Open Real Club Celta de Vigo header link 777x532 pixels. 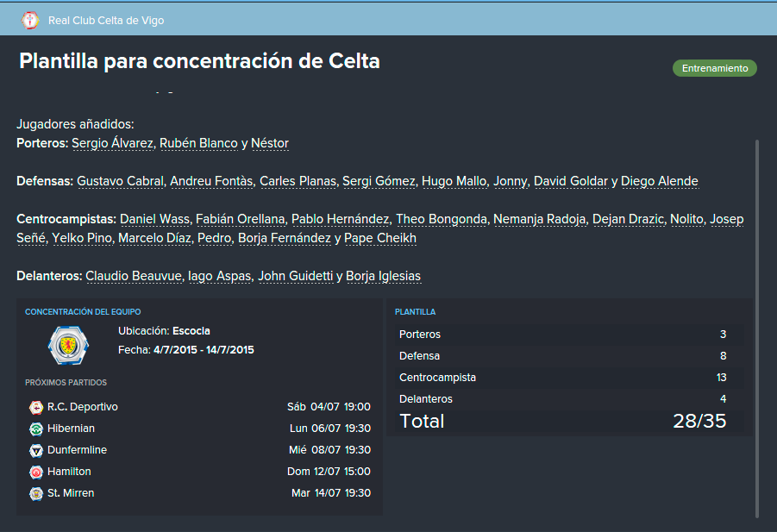point(106,21)
